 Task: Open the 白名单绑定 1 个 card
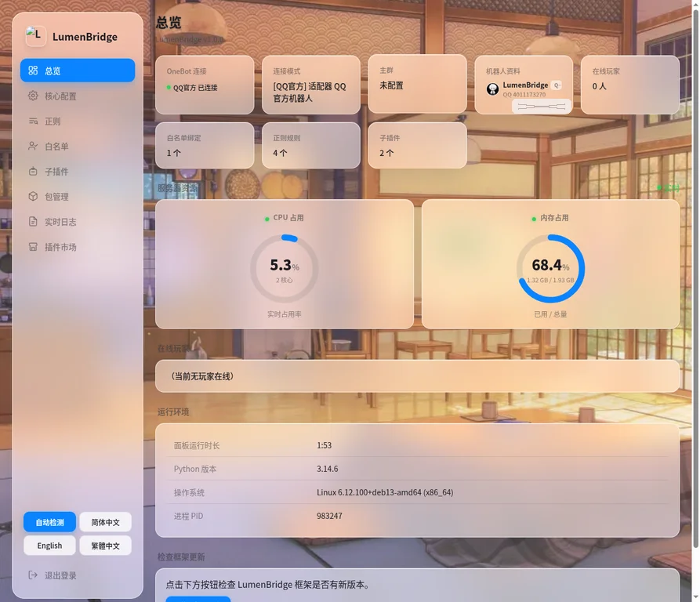point(205,146)
